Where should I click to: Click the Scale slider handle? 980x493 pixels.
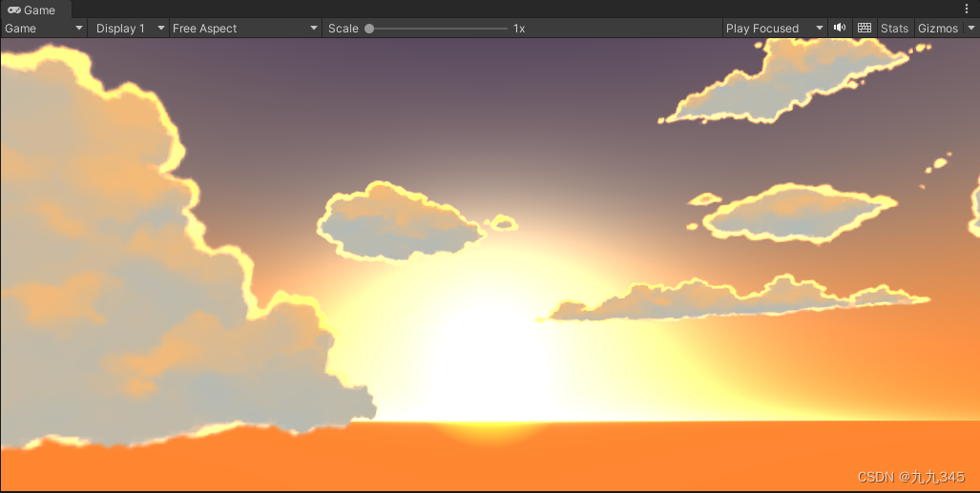[369, 28]
